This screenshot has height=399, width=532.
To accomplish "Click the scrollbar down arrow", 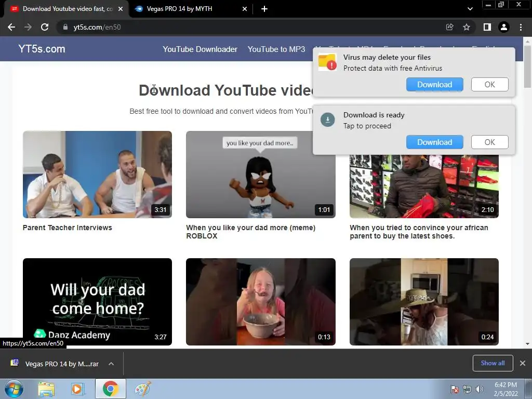I will click(x=527, y=344).
